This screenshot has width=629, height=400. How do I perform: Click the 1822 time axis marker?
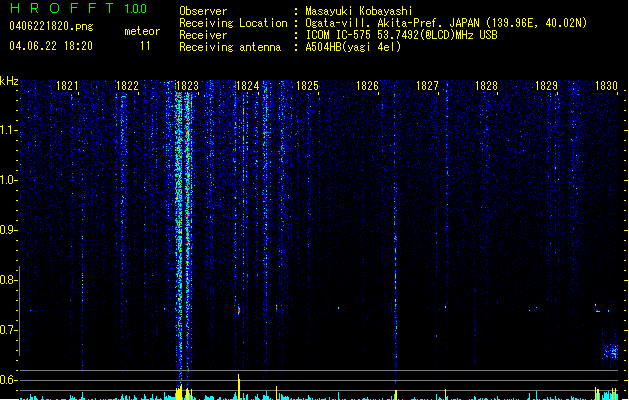(127, 86)
